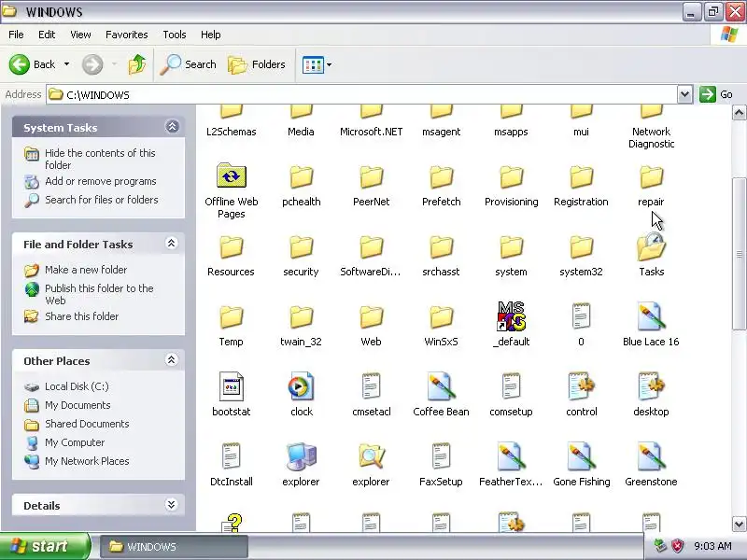Image resolution: width=747 pixels, height=560 pixels.
Task: Click Publish this folder to the Web
Action: (x=99, y=294)
